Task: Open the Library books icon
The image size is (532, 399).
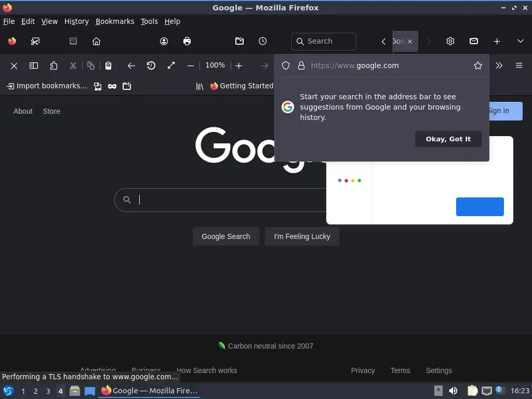Action: click(x=199, y=86)
